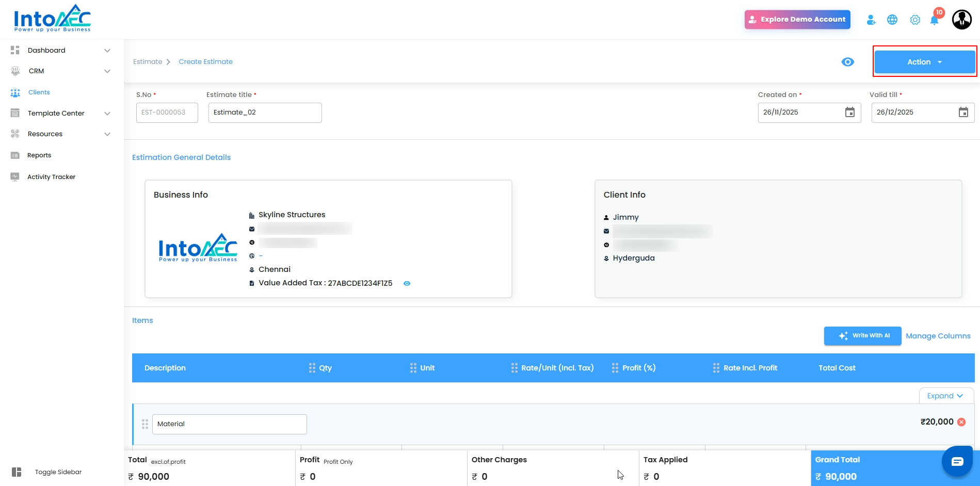Go to Estimate breadcrumb link
Screen dimensions: 980x486
[x=148, y=62]
